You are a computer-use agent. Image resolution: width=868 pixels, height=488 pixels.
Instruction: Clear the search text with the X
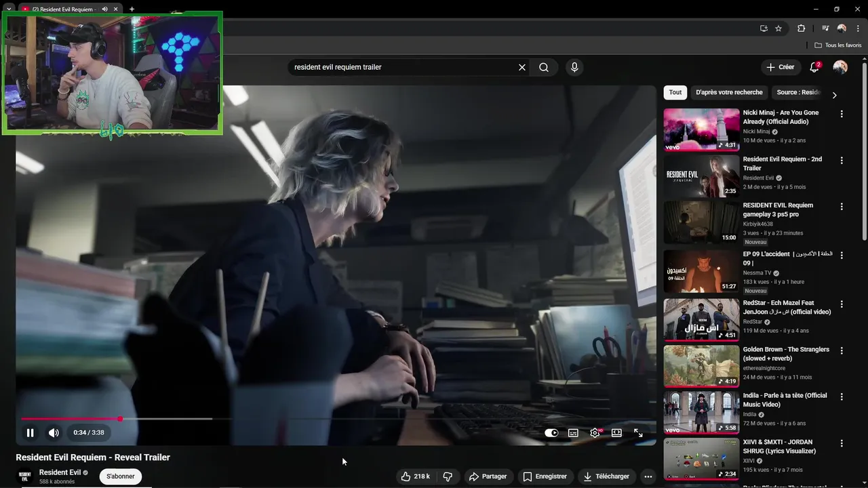coord(522,67)
